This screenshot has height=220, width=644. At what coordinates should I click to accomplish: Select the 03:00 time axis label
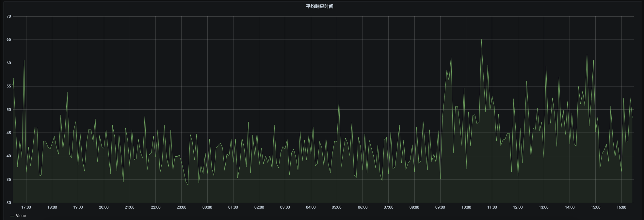[x=285, y=207]
